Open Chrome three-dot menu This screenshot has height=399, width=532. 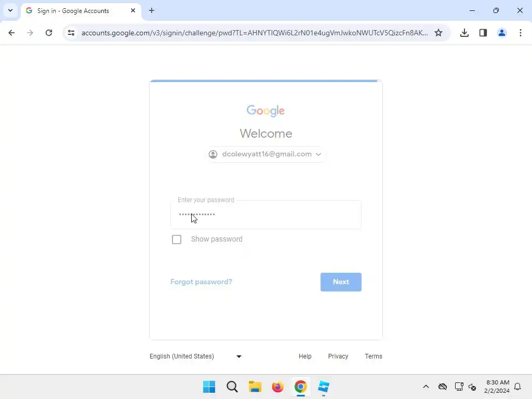click(521, 33)
